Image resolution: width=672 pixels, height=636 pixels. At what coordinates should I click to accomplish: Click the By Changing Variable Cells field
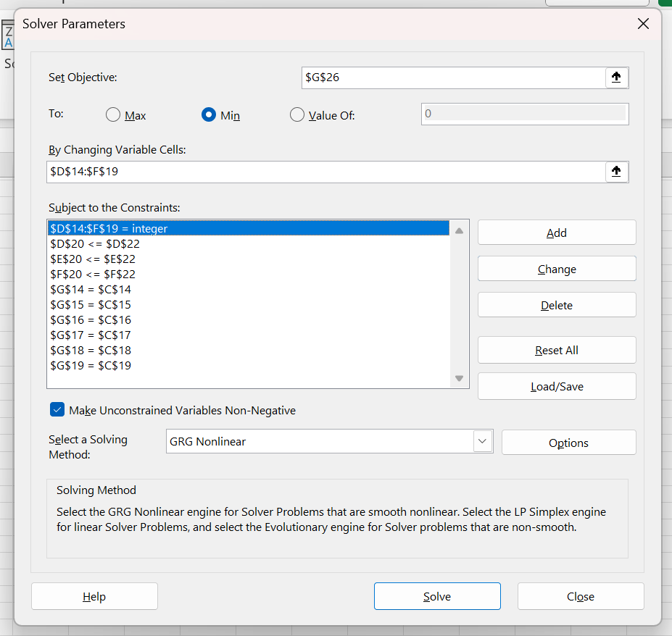tap(325, 172)
